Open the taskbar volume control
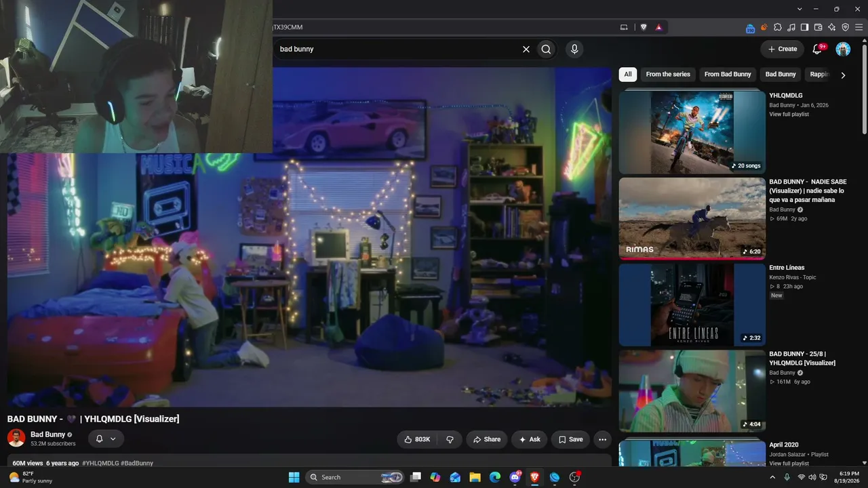868x488 pixels. coord(812,477)
